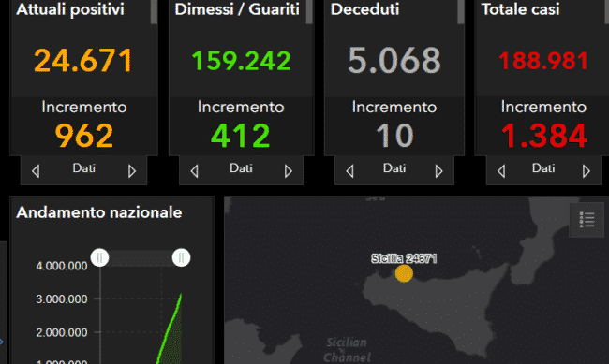The height and width of the screenshot is (364, 609).
Task: Select the Dati tab under Totale casi
Action: (543, 168)
